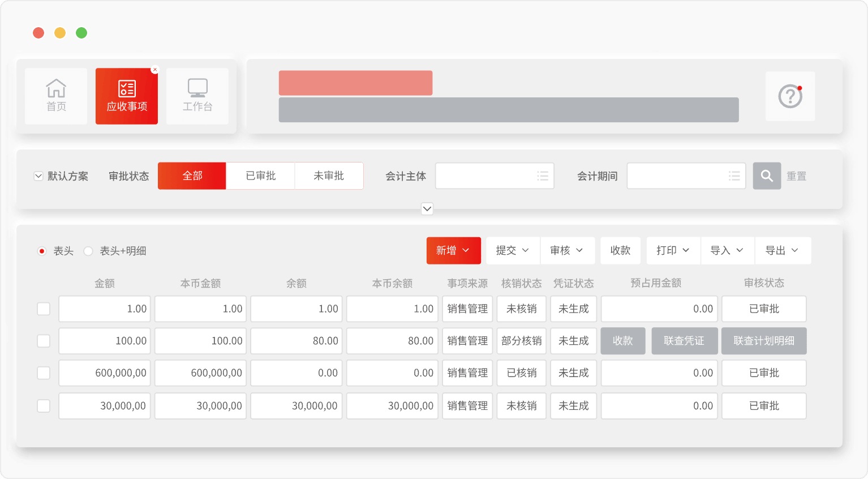Open the 导出 dropdown menu
Image resolution: width=868 pixels, height=479 pixels.
coord(782,250)
